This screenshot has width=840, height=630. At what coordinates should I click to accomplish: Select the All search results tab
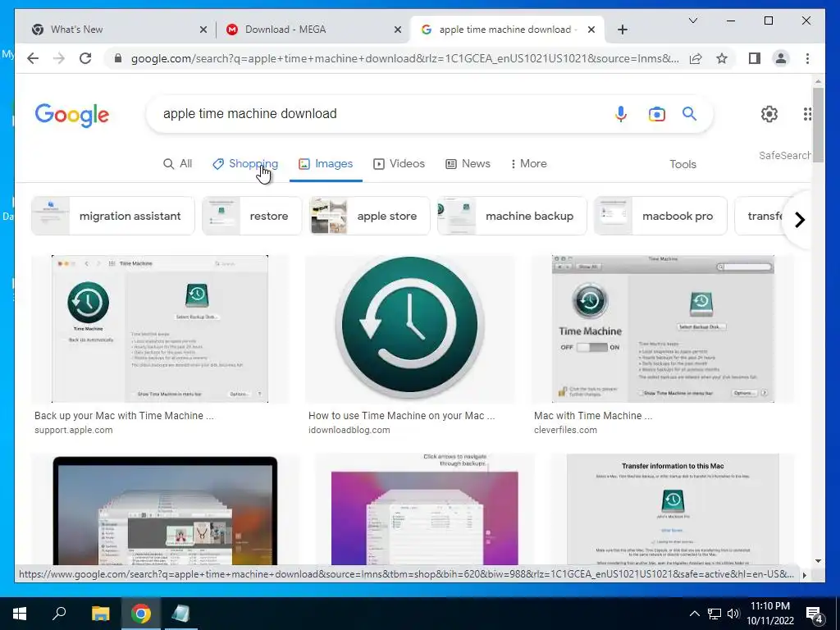(177, 163)
